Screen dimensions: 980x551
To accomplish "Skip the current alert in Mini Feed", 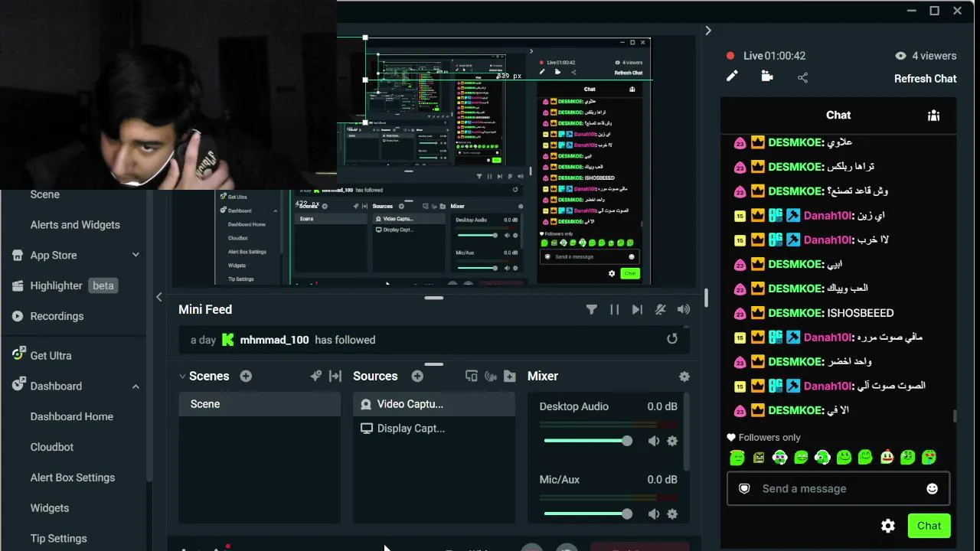I will pyautogui.click(x=637, y=309).
